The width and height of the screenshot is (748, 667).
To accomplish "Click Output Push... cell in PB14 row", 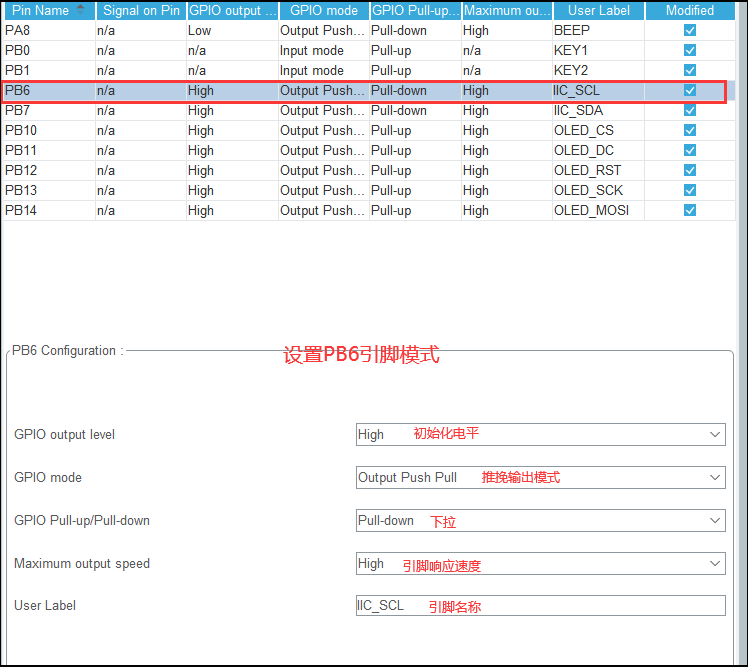I will click(323, 211).
